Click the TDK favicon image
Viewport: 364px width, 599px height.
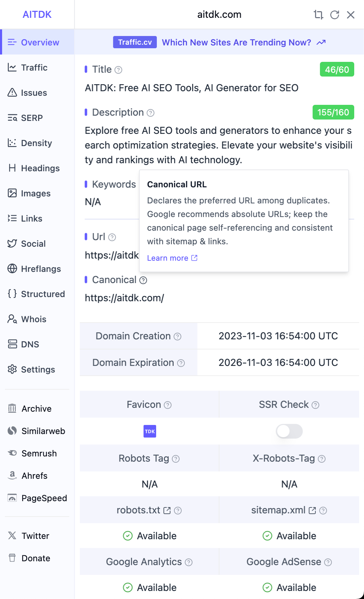click(150, 431)
